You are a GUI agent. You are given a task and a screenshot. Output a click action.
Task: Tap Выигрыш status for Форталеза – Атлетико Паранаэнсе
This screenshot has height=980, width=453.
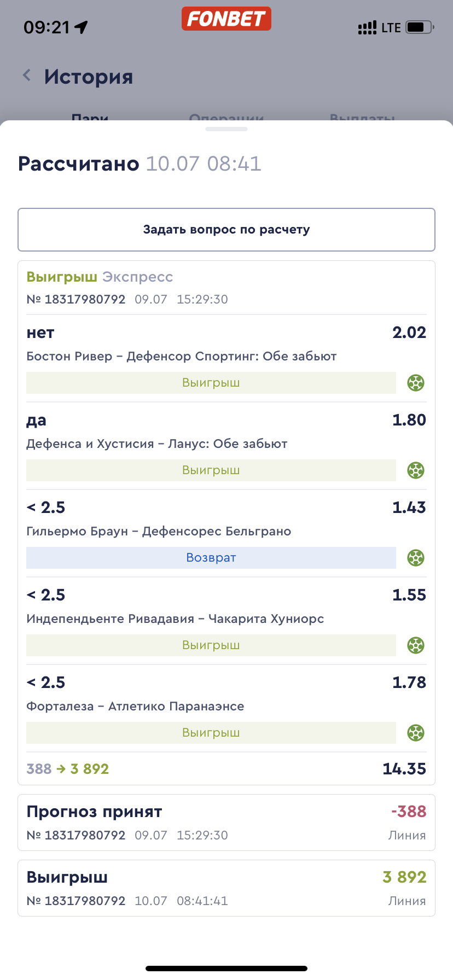211,733
